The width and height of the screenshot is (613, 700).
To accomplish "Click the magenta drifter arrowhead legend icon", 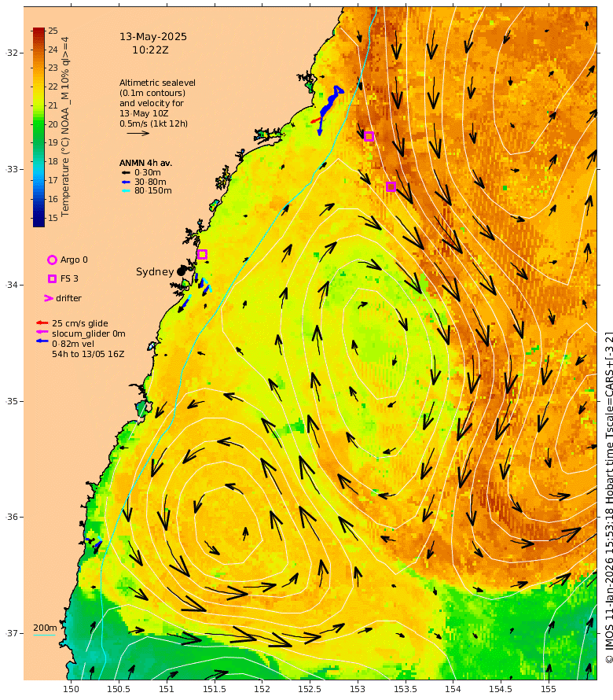I will (x=48, y=298).
